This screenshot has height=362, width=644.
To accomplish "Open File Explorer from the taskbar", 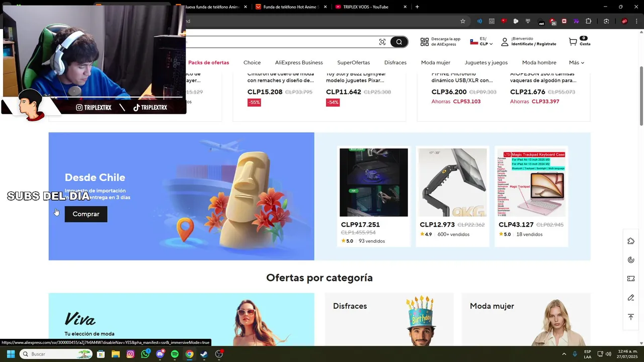I will click(116, 354).
